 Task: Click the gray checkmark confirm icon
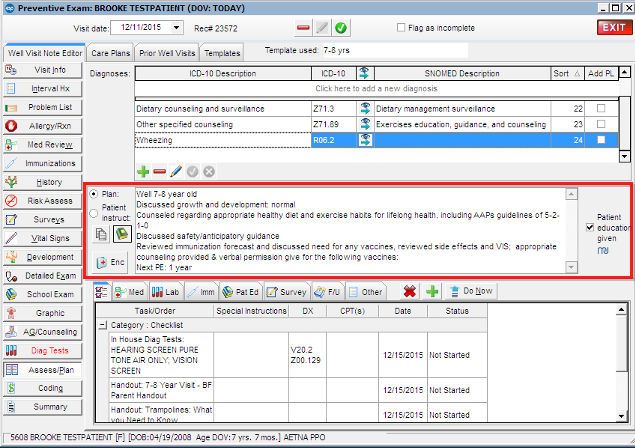point(192,172)
